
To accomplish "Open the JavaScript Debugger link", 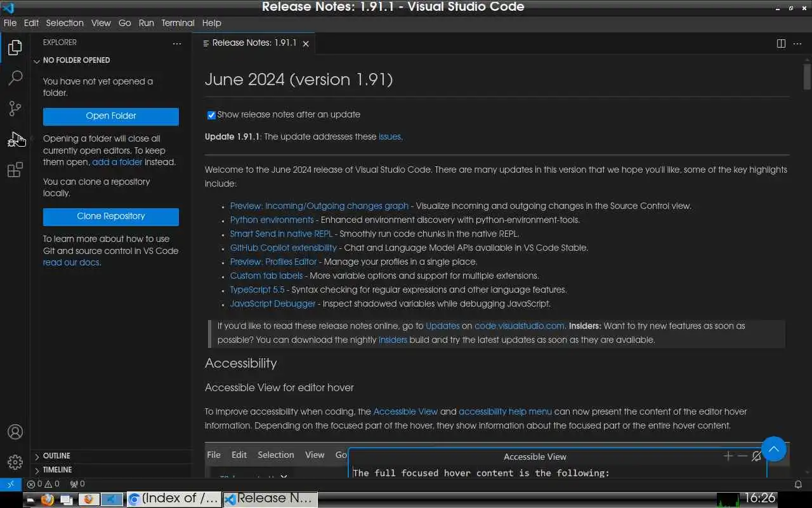I will point(273,304).
